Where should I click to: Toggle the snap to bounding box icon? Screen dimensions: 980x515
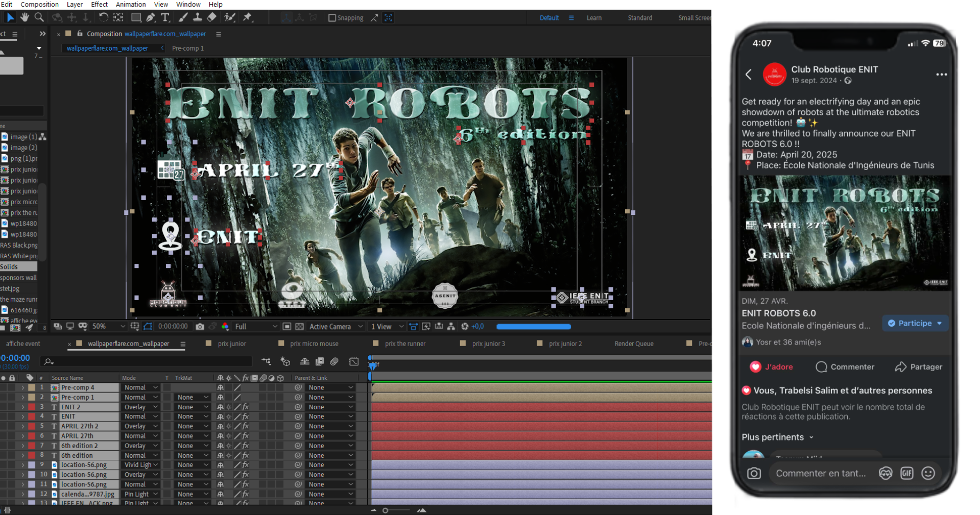tap(389, 18)
